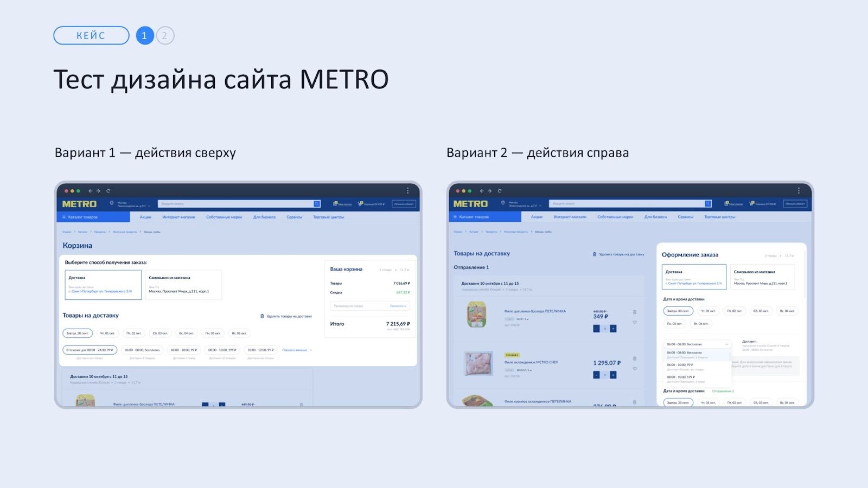
Task: Expand the city address dropdown in Variant 1 header
Action: pos(149,206)
